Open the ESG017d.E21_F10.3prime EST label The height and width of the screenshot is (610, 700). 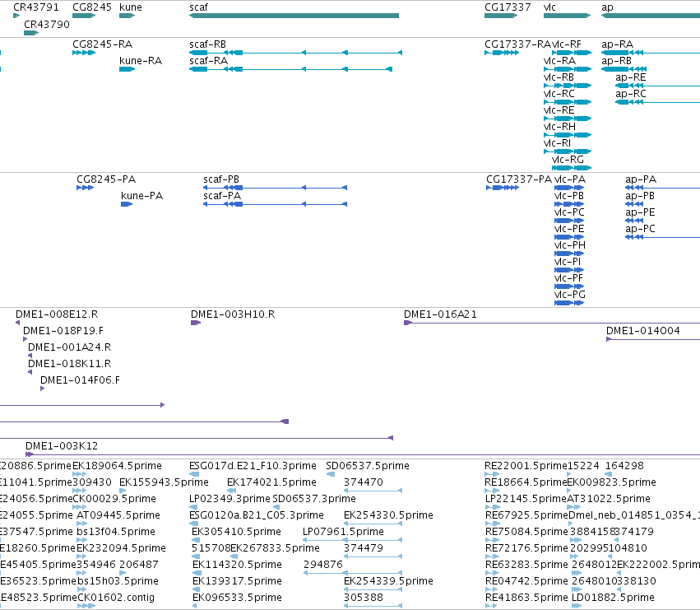[253, 466]
